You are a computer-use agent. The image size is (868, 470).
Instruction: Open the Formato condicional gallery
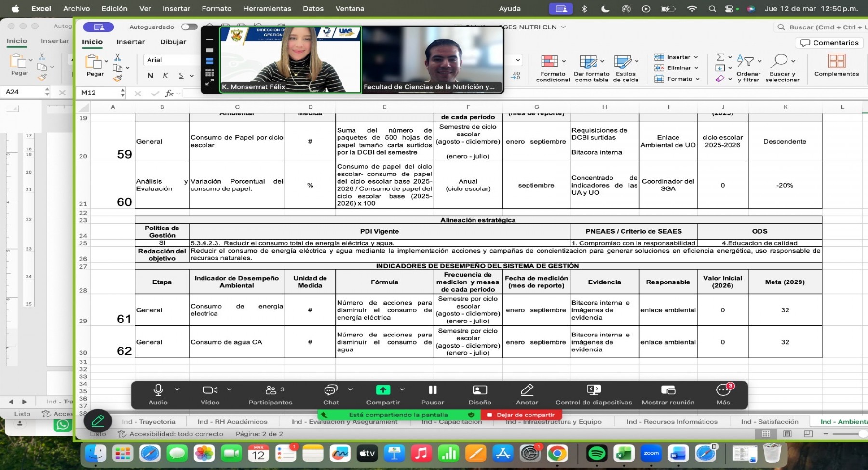[x=553, y=68]
